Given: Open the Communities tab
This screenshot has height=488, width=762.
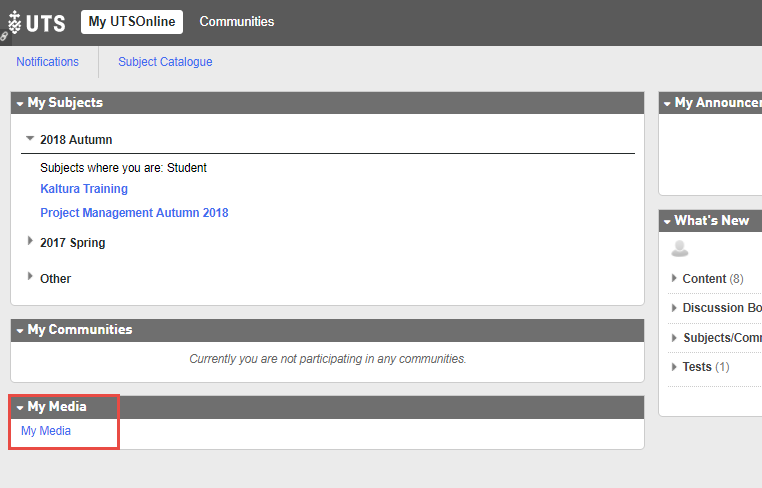Looking at the screenshot, I should point(236,22).
